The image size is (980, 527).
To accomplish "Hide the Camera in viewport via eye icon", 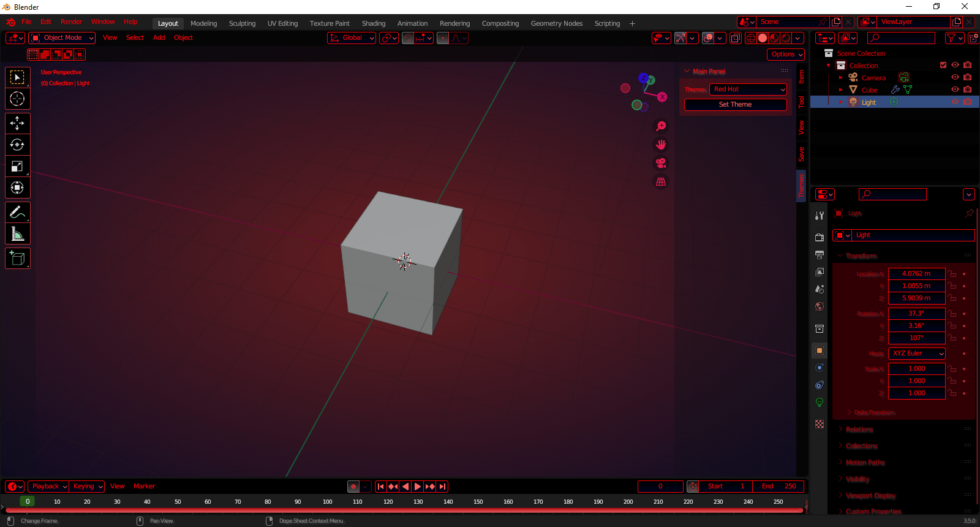I will point(955,77).
